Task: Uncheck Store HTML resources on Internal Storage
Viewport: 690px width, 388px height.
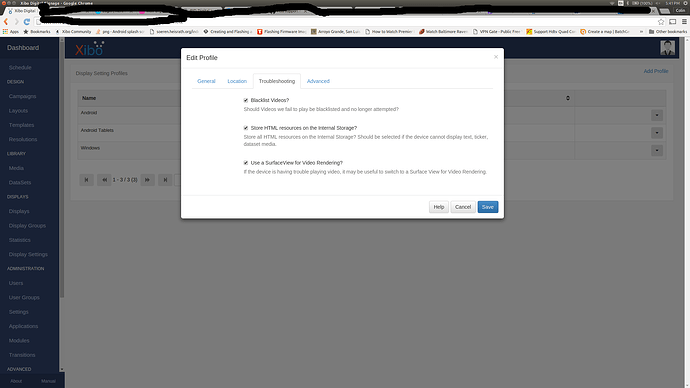Action: click(246, 128)
